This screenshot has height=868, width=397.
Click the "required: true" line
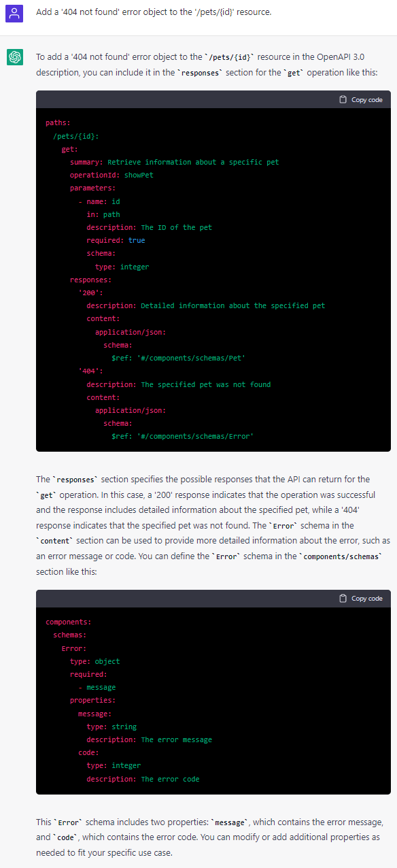pyautogui.click(x=116, y=241)
